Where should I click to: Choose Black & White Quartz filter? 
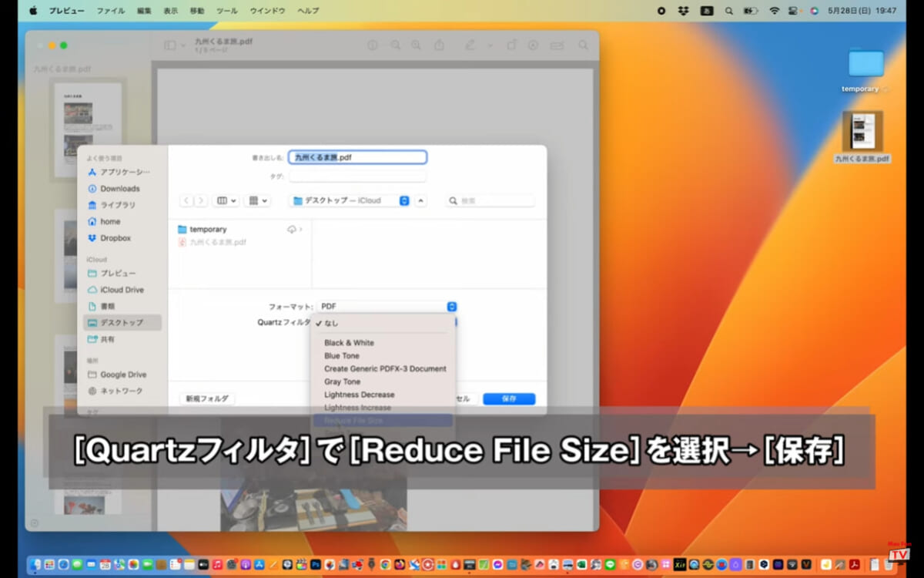pos(383,343)
